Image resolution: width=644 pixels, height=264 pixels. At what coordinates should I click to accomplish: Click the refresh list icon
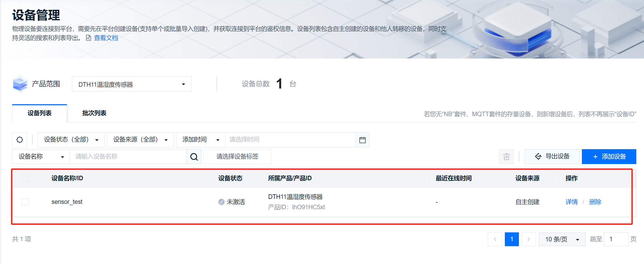coord(20,140)
